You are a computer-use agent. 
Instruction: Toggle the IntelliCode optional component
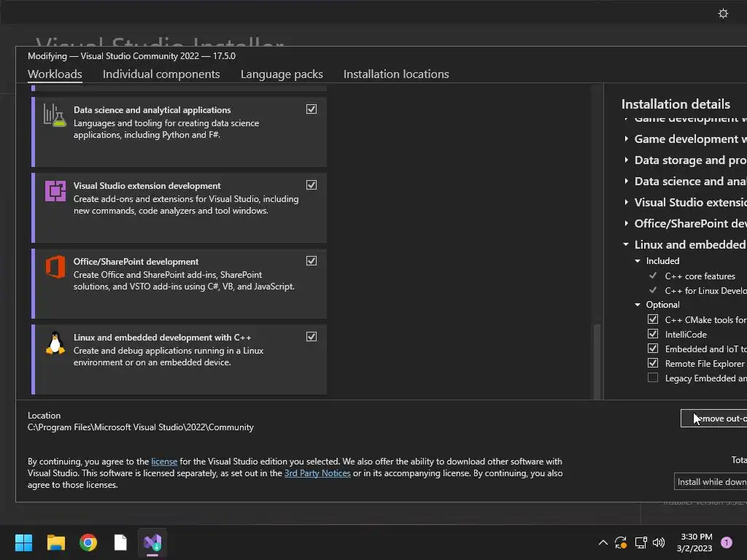(653, 334)
